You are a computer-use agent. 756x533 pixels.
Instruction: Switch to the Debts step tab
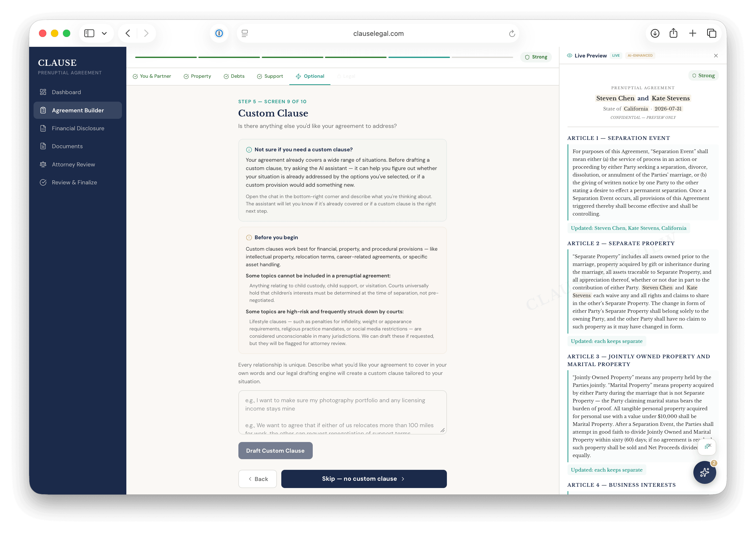(234, 76)
